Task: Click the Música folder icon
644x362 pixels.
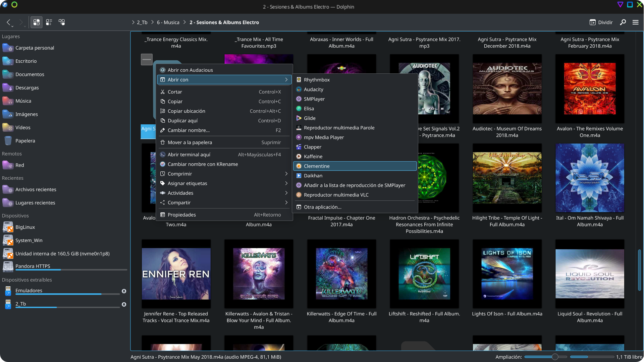Action: pos(8,101)
